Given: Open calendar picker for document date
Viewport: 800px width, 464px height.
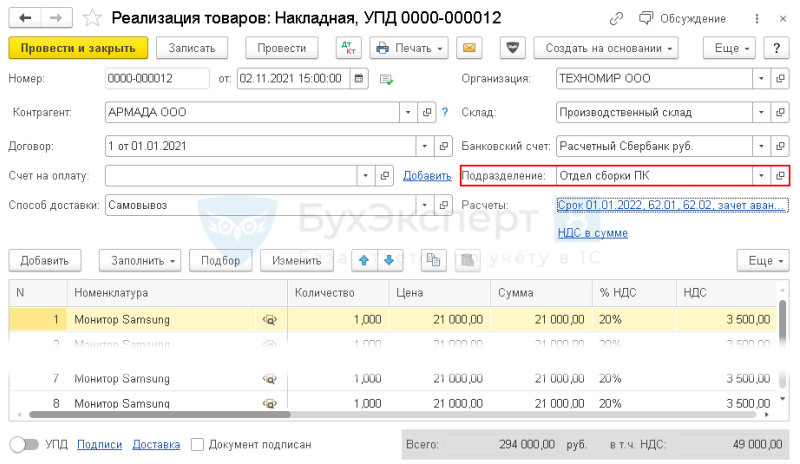Looking at the screenshot, I should 359,79.
